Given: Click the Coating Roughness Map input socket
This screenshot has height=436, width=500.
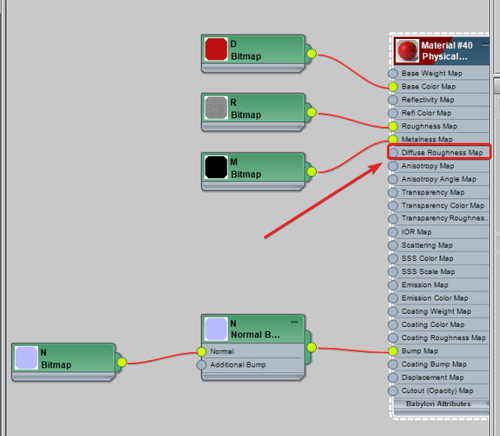Looking at the screenshot, I should coord(393,338).
